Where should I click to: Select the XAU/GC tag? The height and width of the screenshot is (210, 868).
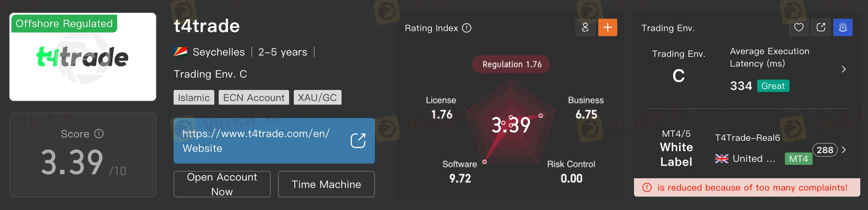click(317, 98)
